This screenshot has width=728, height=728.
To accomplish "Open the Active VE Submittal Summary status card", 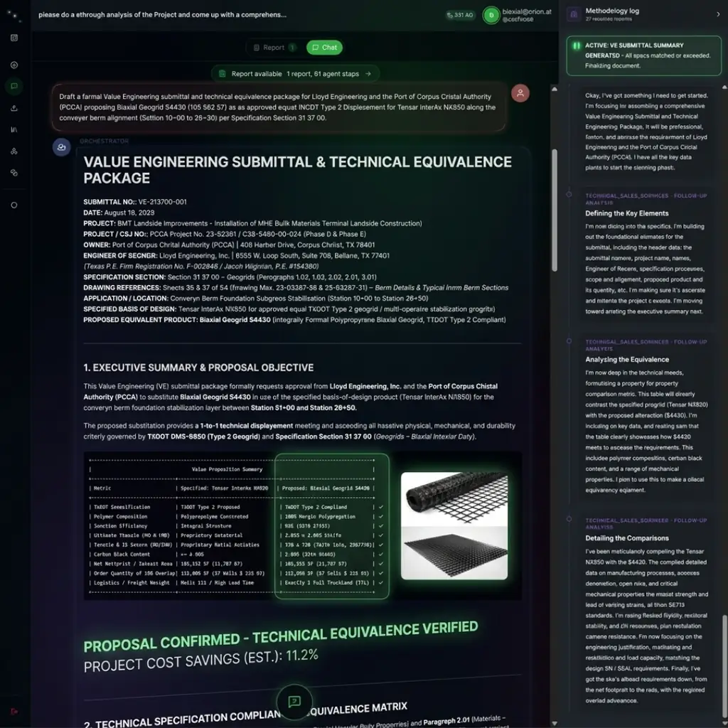I will (x=643, y=55).
